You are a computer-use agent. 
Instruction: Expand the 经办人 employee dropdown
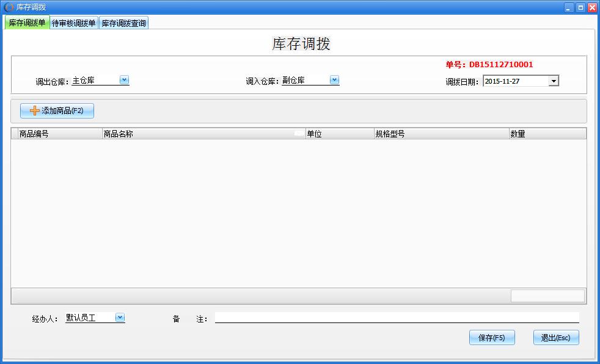[x=120, y=318]
